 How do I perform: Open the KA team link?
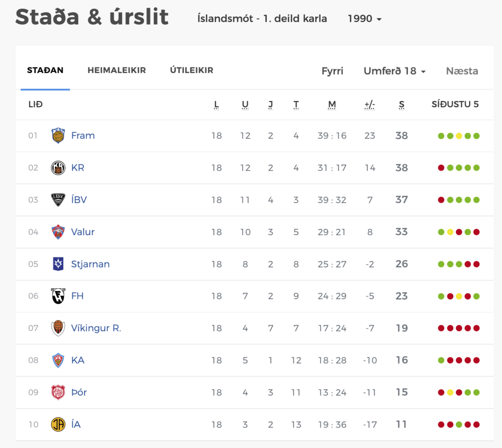click(78, 360)
